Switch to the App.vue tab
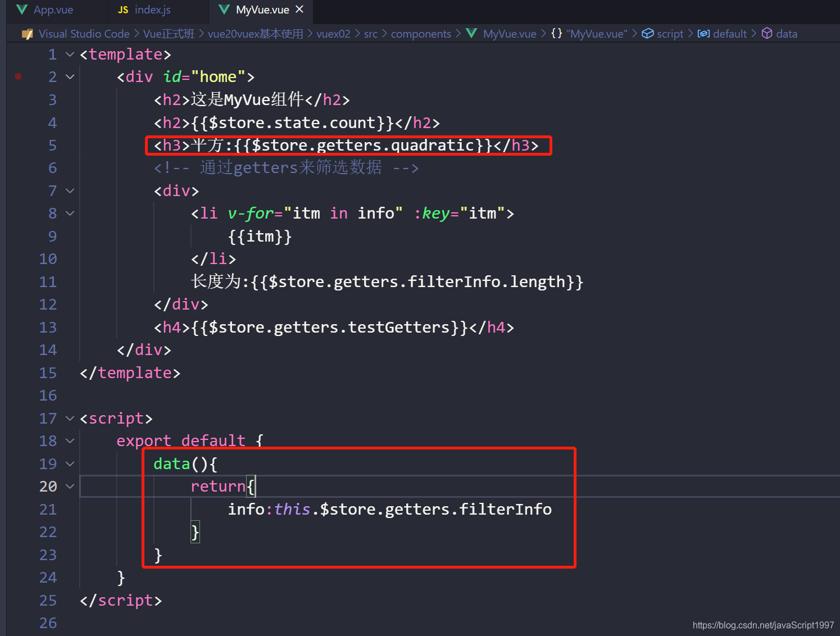This screenshot has height=636, width=840. pyautogui.click(x=53, y=10)
